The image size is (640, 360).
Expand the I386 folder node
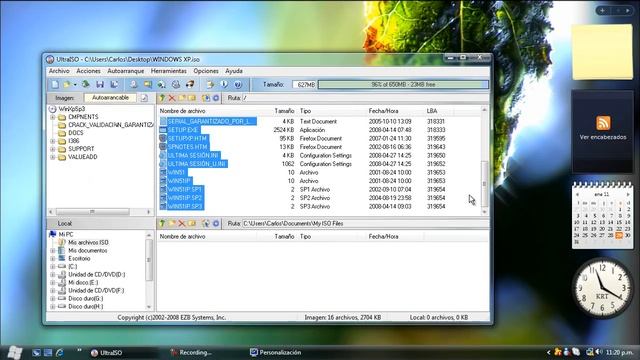pos(53,141)
